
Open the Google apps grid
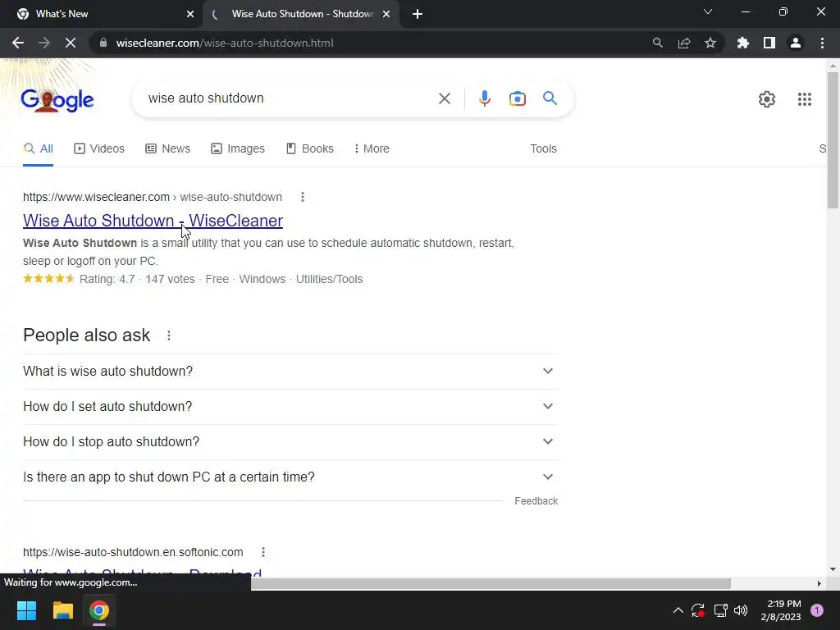[805, 99]
